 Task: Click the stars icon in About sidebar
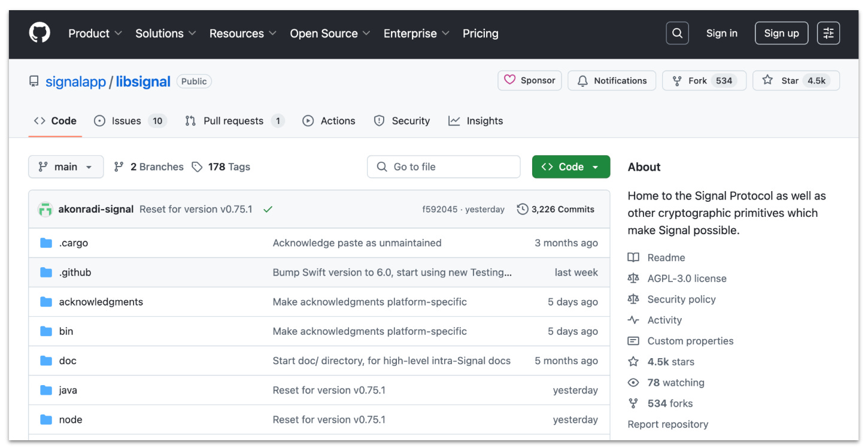click(x=633, y=362)
